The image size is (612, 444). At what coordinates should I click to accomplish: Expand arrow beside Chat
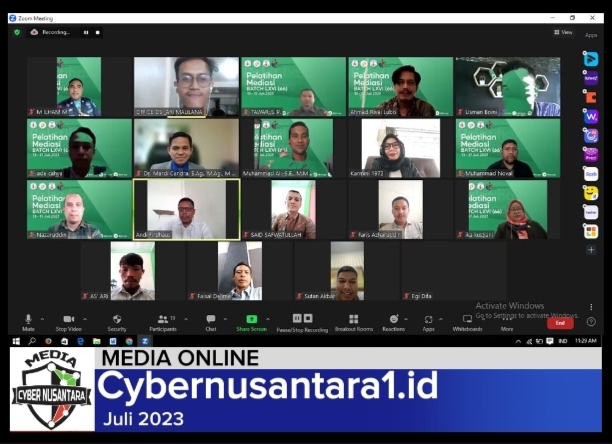pyautogui.click(x=226, y=319)
